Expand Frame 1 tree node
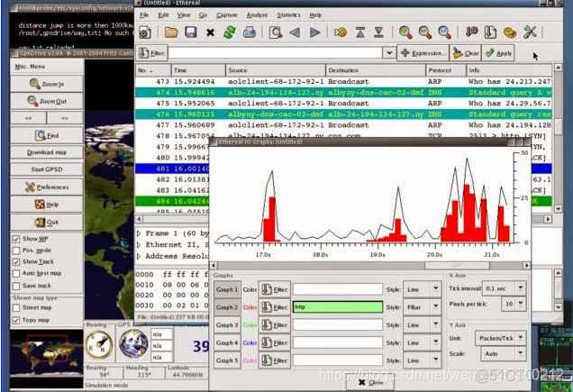This screenshot has width=573, height=392. [x=139, y=233]
